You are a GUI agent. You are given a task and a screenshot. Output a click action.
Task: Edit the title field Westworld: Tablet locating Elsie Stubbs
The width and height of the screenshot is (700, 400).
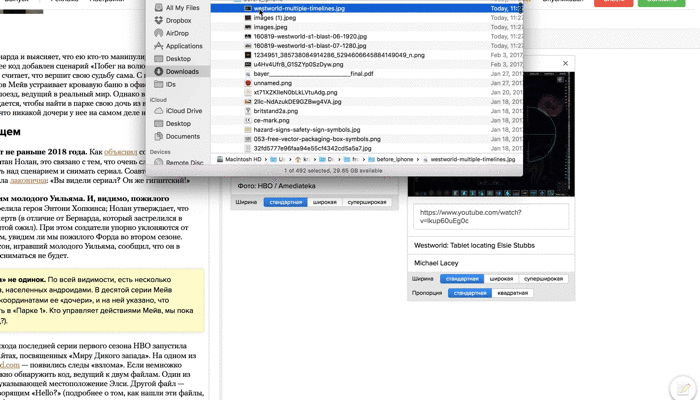coord(491,246)
